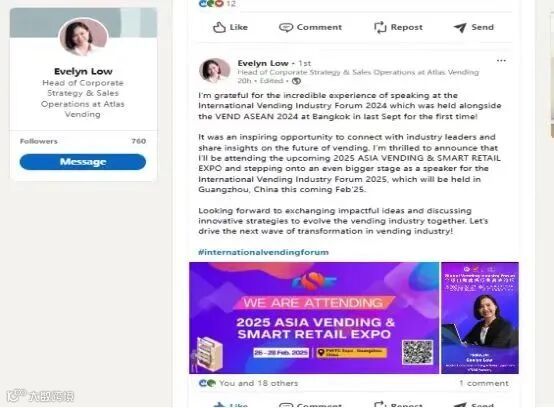Viewport: 554px width, 408px height.
Task: Comment on the previous post above
Action: (x=310, y=27)
